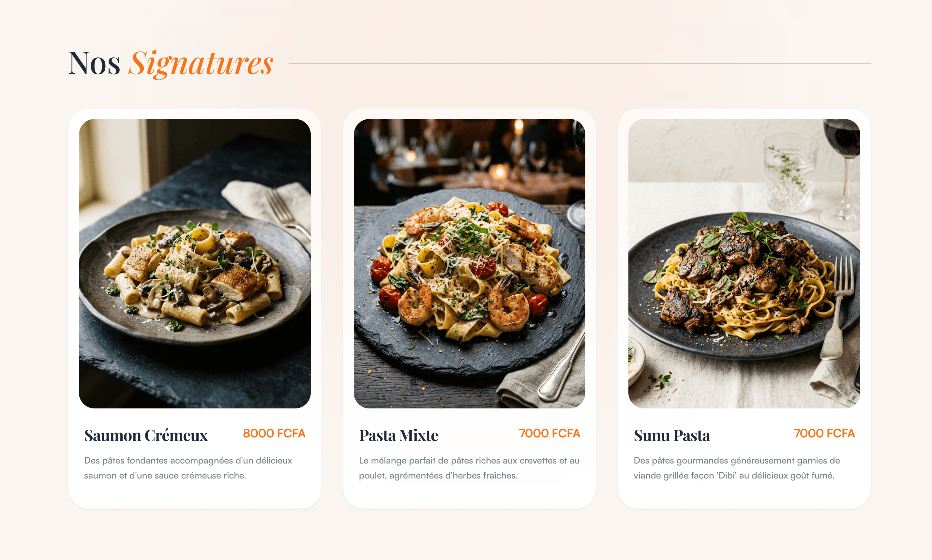932x560 pixels.
Task: Click the Sunu Pasta title
Action: [671, 435]
